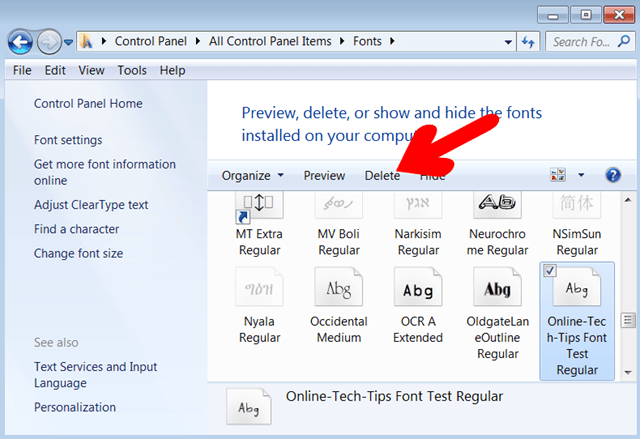Select the MT Extra Regular font icon
This screenshot has height=439, width=640.
[x=259, y=207]
